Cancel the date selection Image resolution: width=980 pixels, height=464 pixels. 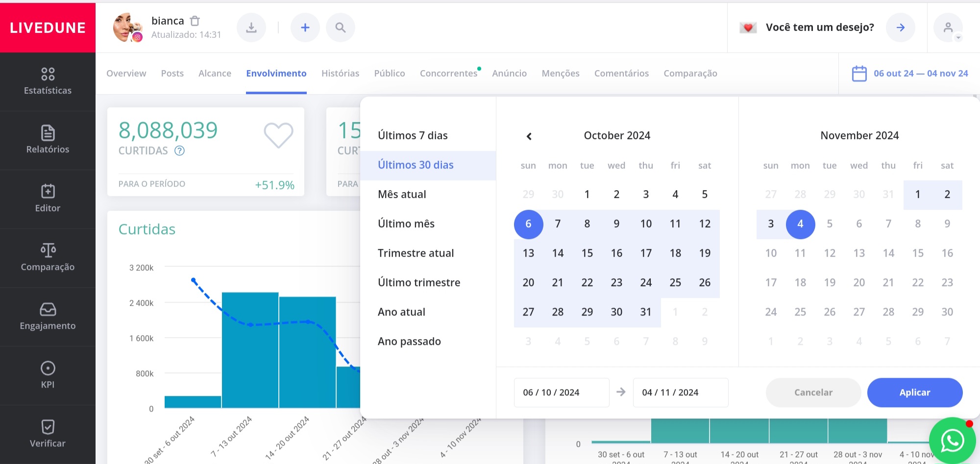813,392
